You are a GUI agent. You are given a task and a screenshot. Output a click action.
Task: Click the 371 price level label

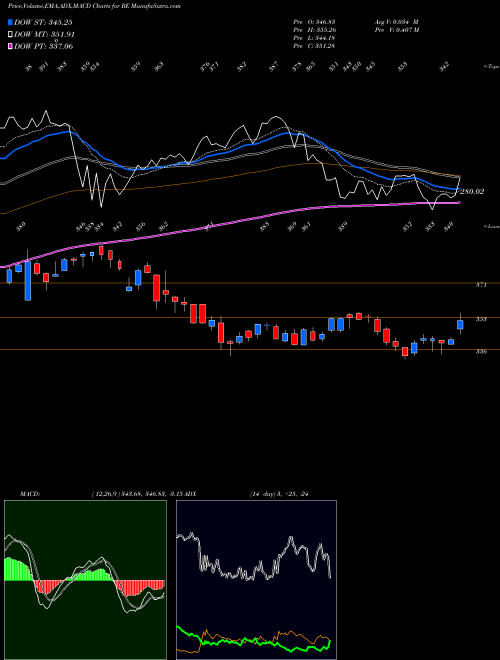(x=481, y=285)
